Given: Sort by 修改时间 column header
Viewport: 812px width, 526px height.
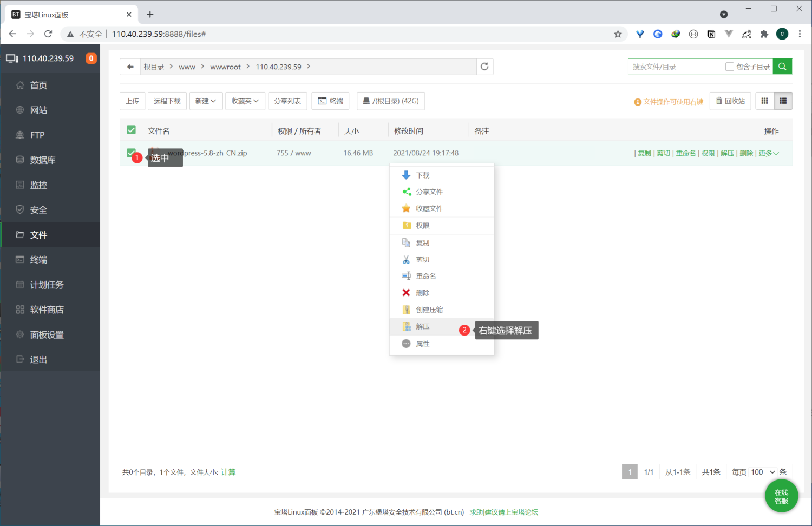Looking at the screenshot, I should pos(409,131).
